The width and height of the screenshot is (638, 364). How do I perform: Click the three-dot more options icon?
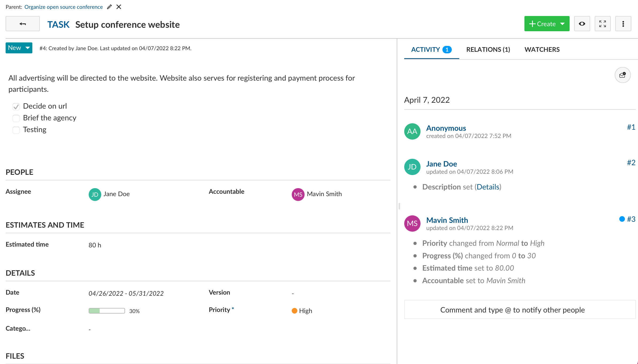623,24
